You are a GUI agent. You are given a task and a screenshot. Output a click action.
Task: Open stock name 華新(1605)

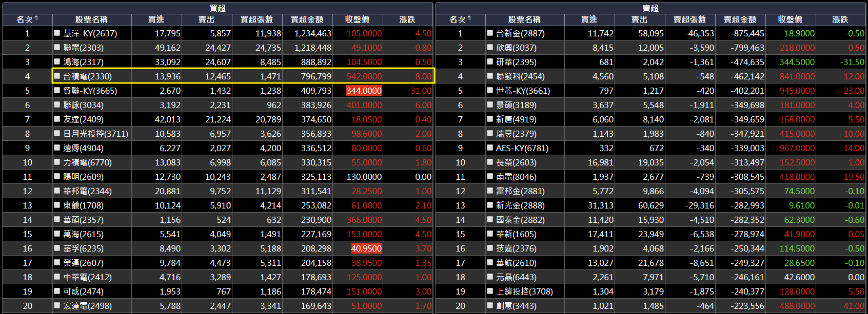point(516,234)
